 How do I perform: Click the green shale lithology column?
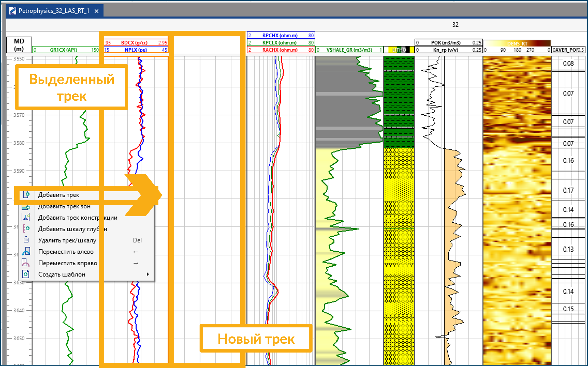coord(399,102)
